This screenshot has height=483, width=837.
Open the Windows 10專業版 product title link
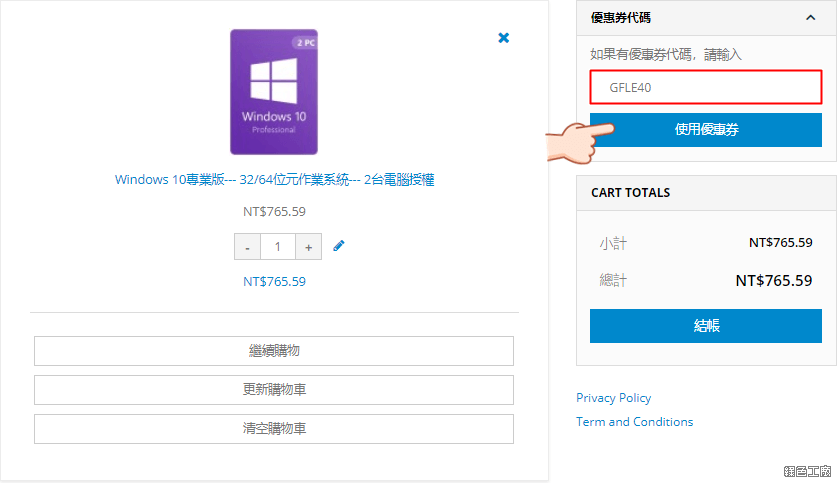274,180
